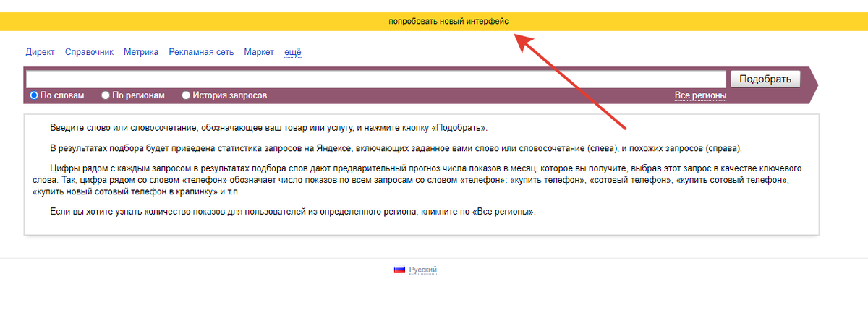This screenshot has width=868, height=310.
Task: Expand the 'ещё' services menu
Action: 292,52
